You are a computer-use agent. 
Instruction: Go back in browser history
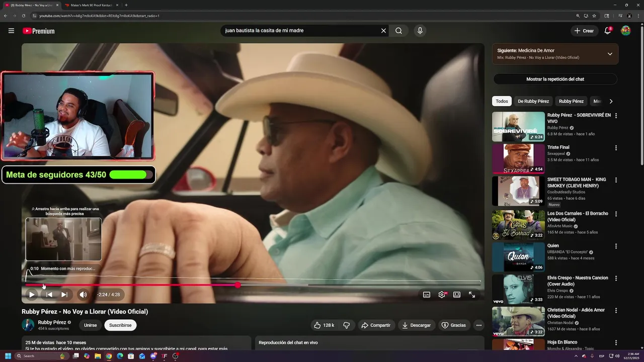point(6,16)
